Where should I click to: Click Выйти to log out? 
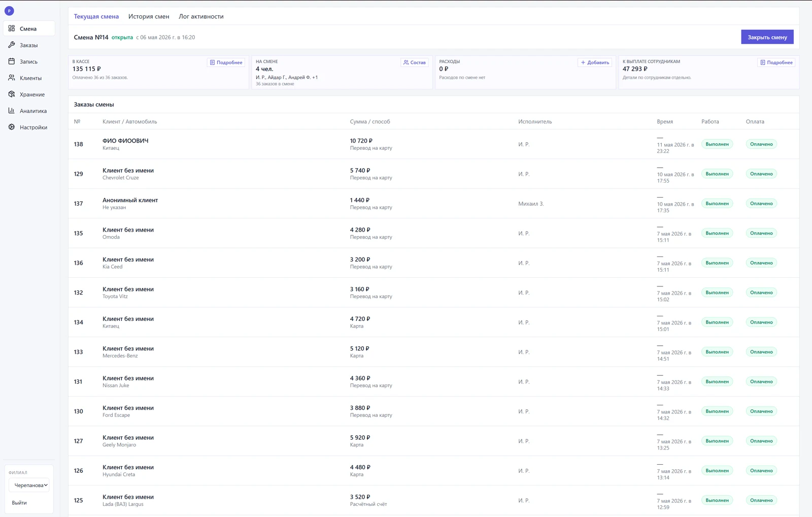coord(19,503)
